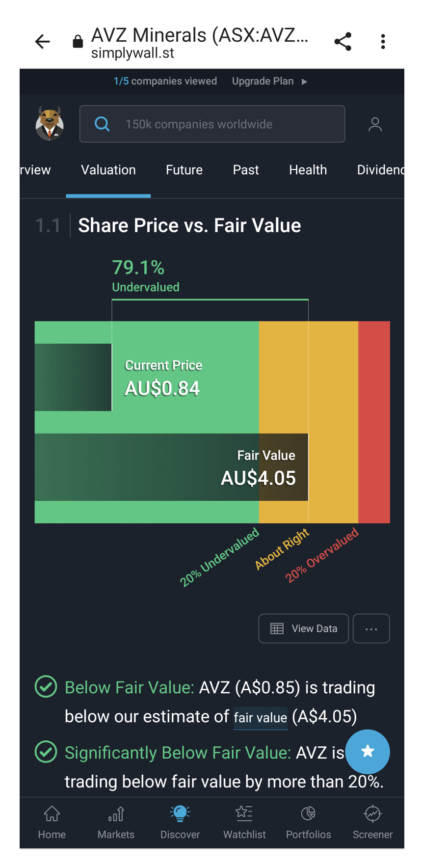The image size is (422, 868).
Task: Click the View Data button
Action: point(303,628)
